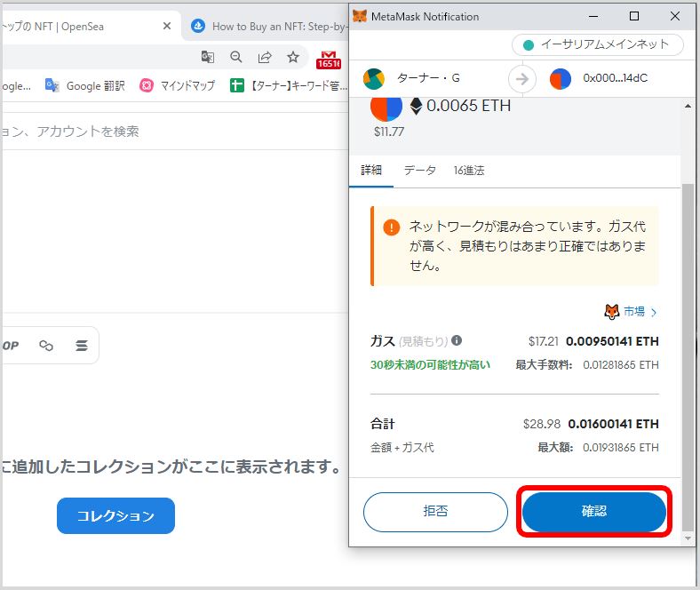
Task: Click the MetaMask vertical scrollbar thumb
Action: [688, 356]
